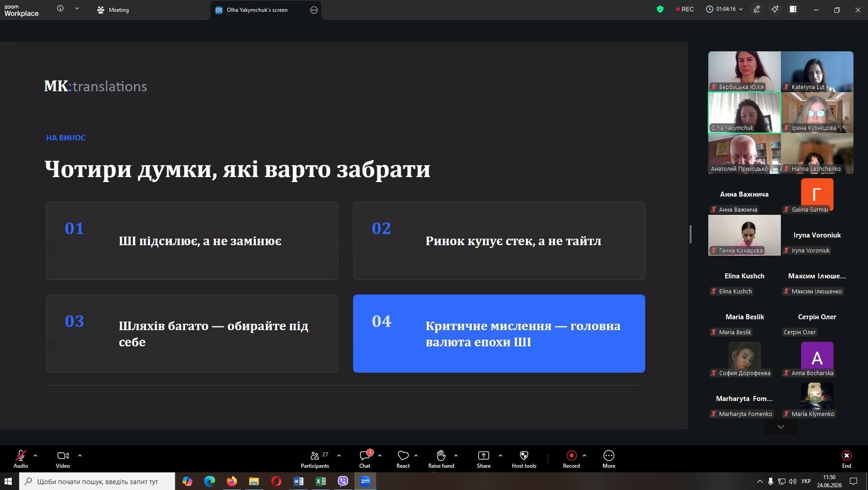Screen dimensions: 868x490
Task: Open Host tools shield
Action: click(x=524, y=459)
